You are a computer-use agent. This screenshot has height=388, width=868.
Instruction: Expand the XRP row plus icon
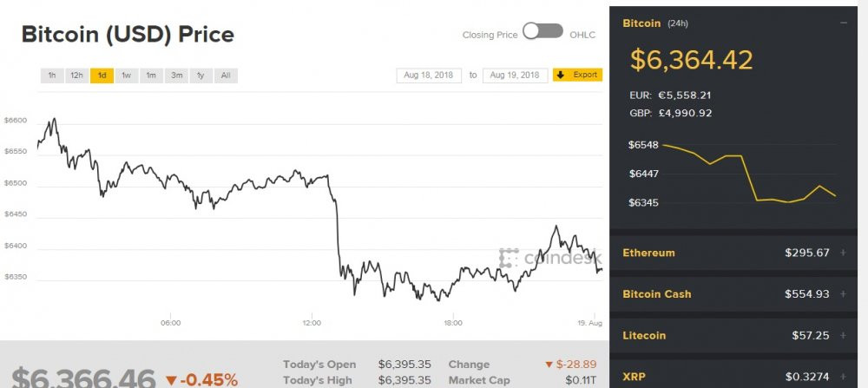coord(843,377)
